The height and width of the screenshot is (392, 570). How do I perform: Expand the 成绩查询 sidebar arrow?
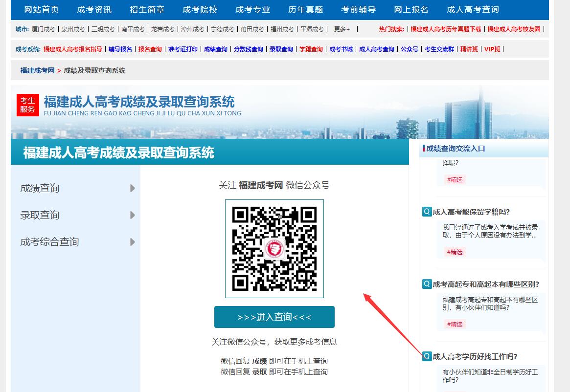tap(132, 188)
